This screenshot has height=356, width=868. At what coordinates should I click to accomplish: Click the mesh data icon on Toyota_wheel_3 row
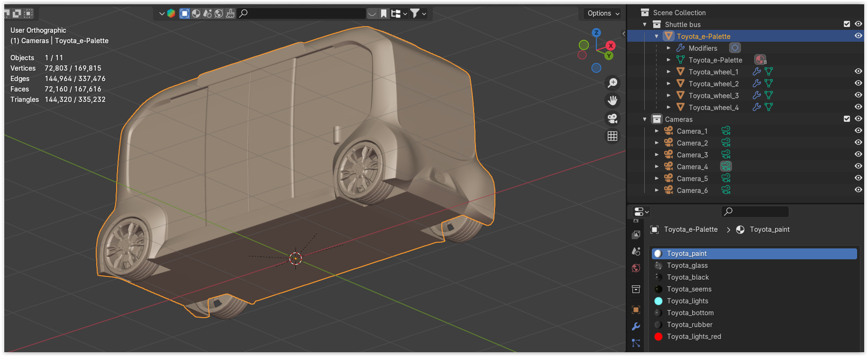tap(768, 95)
